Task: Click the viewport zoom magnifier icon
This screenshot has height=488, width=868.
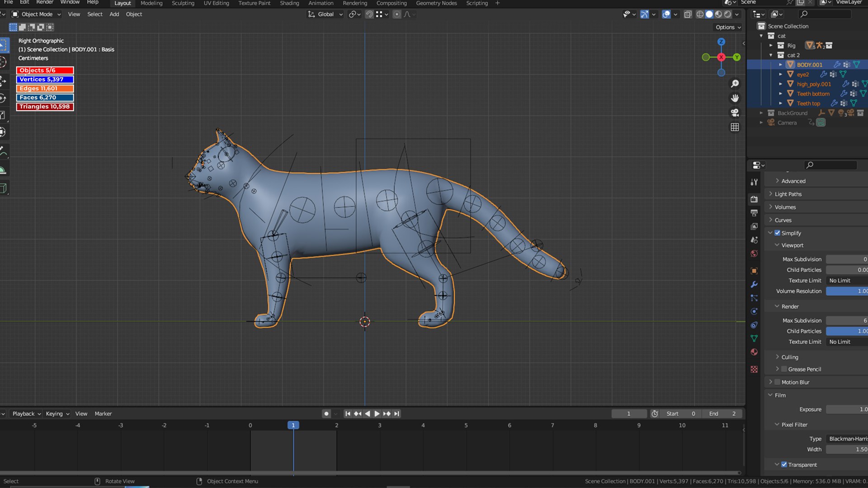Action: [735, 84]
